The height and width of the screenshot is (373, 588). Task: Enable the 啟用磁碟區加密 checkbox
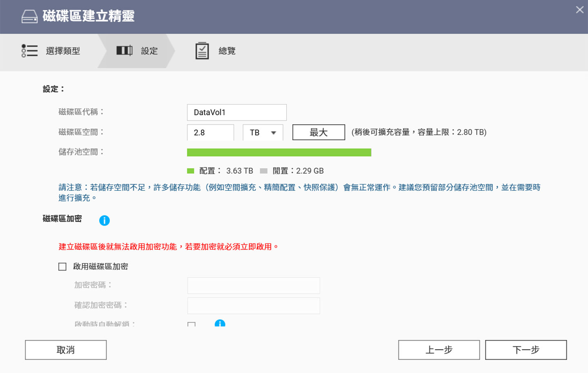(62, 267)
